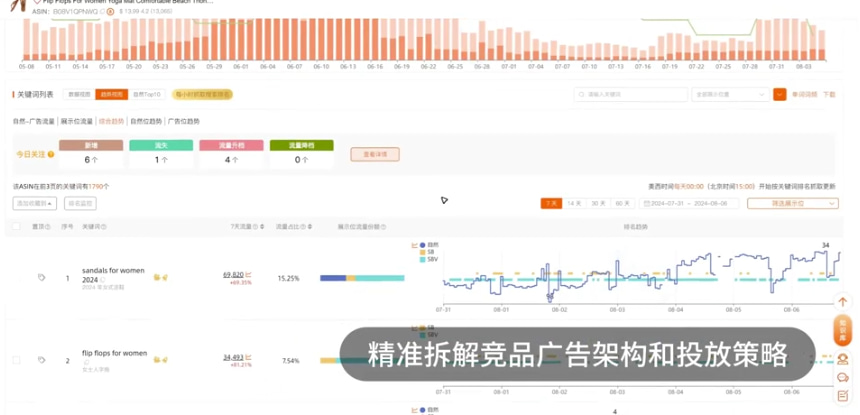Open date range 2024-07-31 to 2024-08-06 picker
860x415 pixels.
tap(691, 203)
